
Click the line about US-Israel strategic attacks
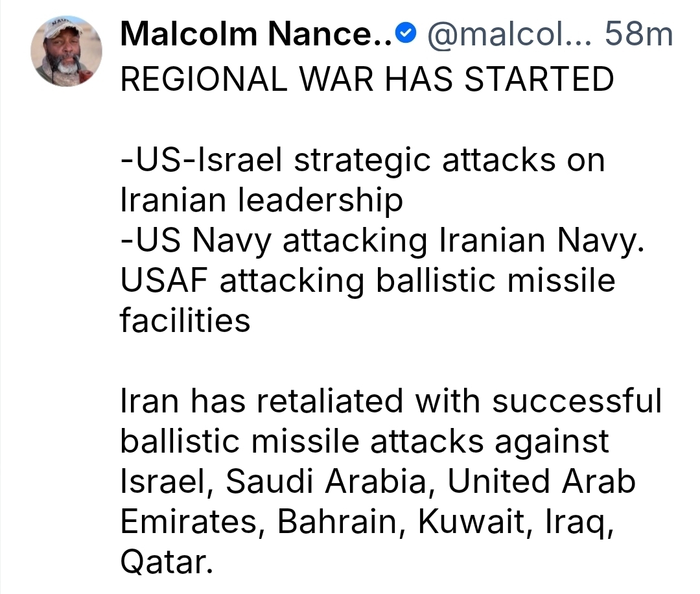362,160
